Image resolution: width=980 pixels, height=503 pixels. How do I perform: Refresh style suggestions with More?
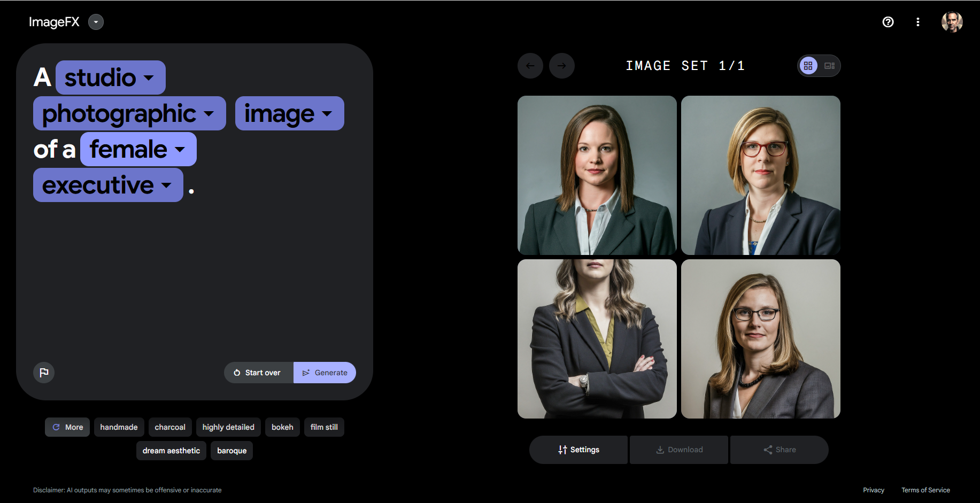coord(67,427)
